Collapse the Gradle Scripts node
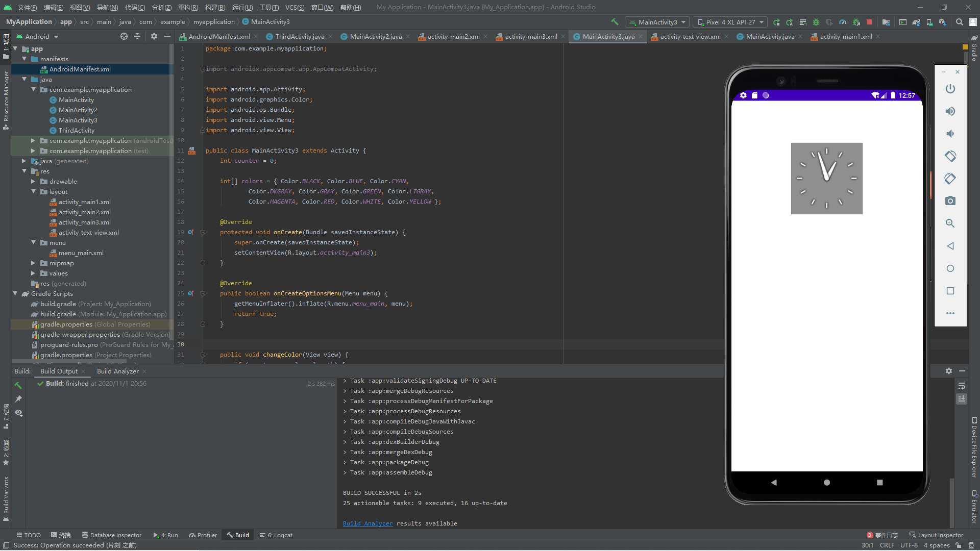 tap(15, 293)
